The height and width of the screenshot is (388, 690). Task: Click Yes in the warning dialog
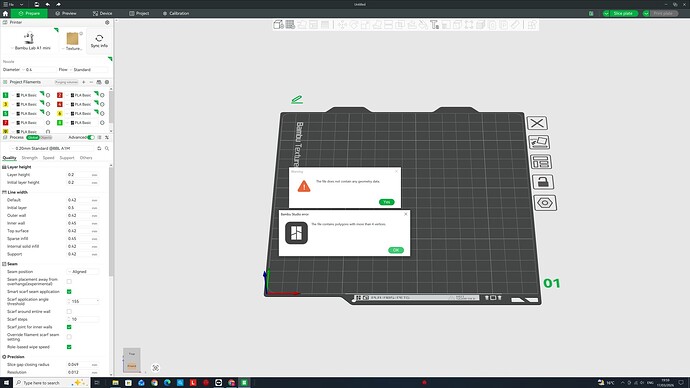coord(386,202)
